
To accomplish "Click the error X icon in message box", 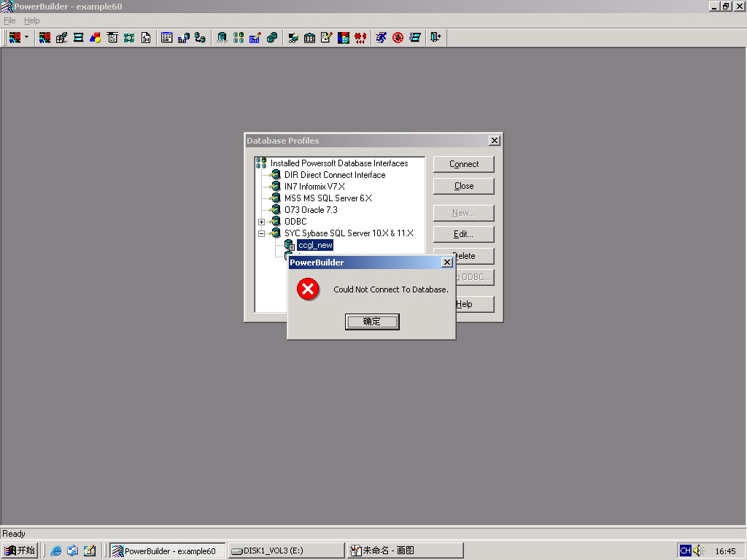I will (309, 289).
